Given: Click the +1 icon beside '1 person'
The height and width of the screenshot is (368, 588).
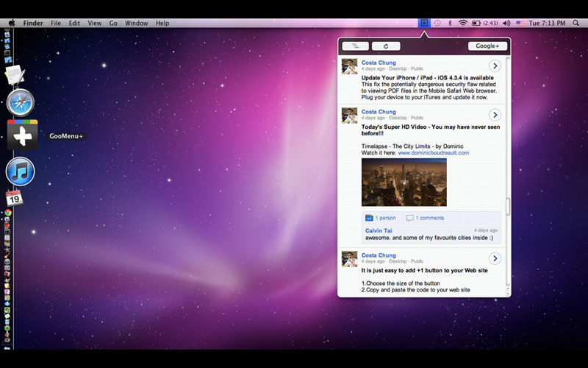Looking at the screenshot, I should tap(370, 218).
